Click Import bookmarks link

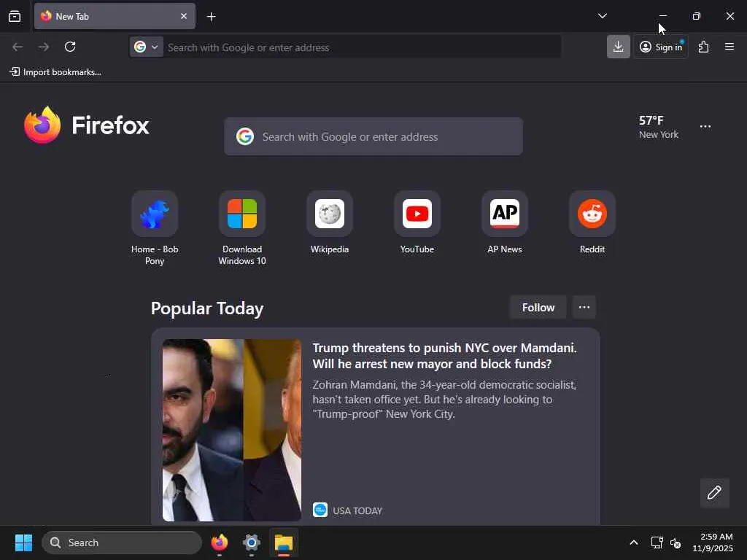[x=55, y=72]
